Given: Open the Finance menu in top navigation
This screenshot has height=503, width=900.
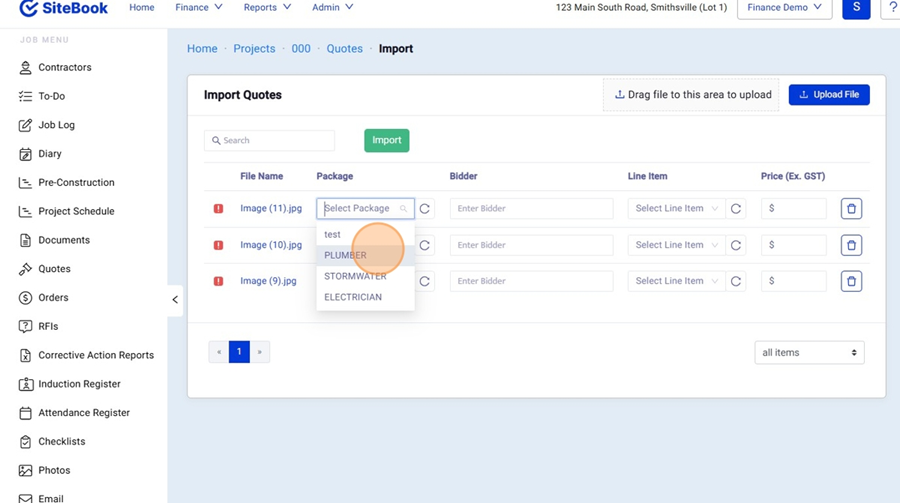Looking at the screenshot, I should (198, 8).
